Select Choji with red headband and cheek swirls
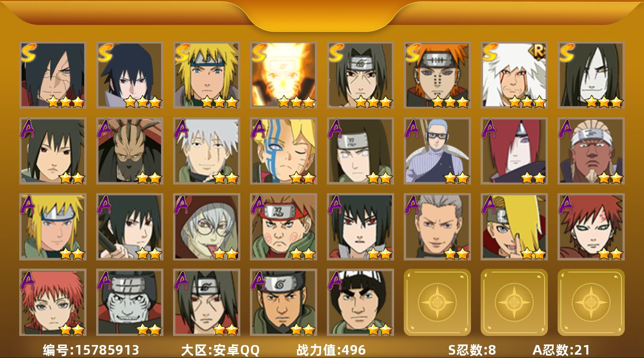 [x=284, y=227]
